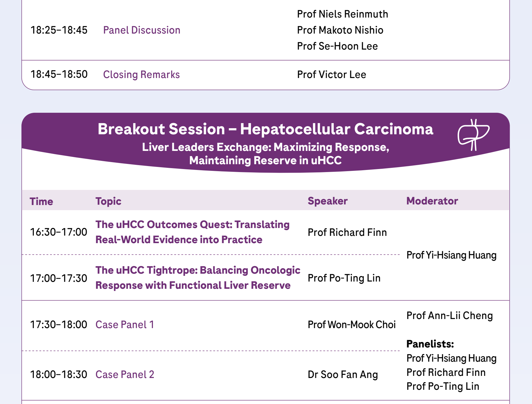532x404 pixels.
Task: Click moderator Prof Ann-Lii Cheng
Action: 449,315
